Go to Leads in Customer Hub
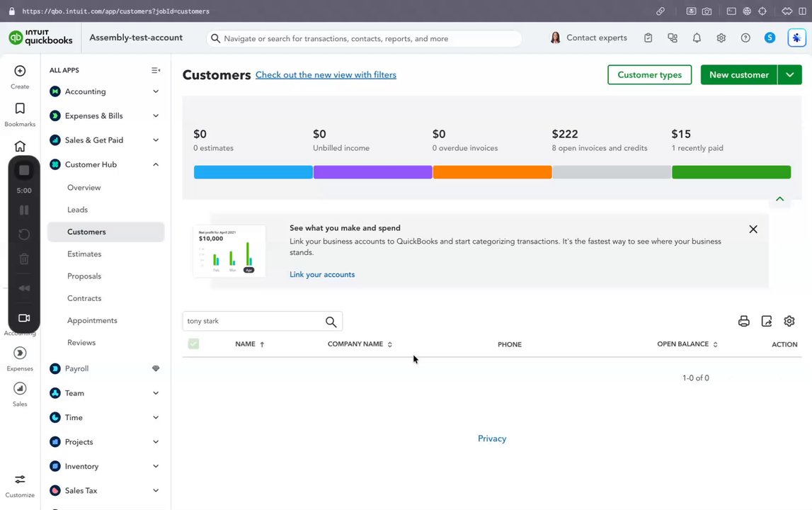Image resolution: width=812 pixels, height=510 pixels. [x=77, y=210]
